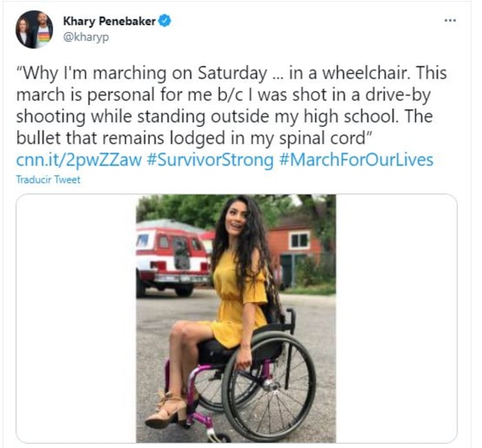Click the tan heeled shoe in photo
The height and width of the screenshot is (448, 482).
click(x=167, y=410)
